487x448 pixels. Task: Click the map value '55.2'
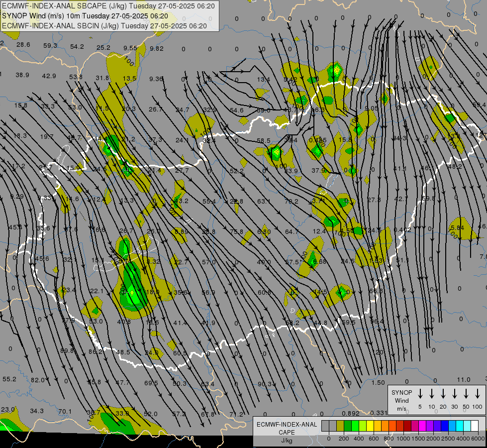(x=9, y=379)
